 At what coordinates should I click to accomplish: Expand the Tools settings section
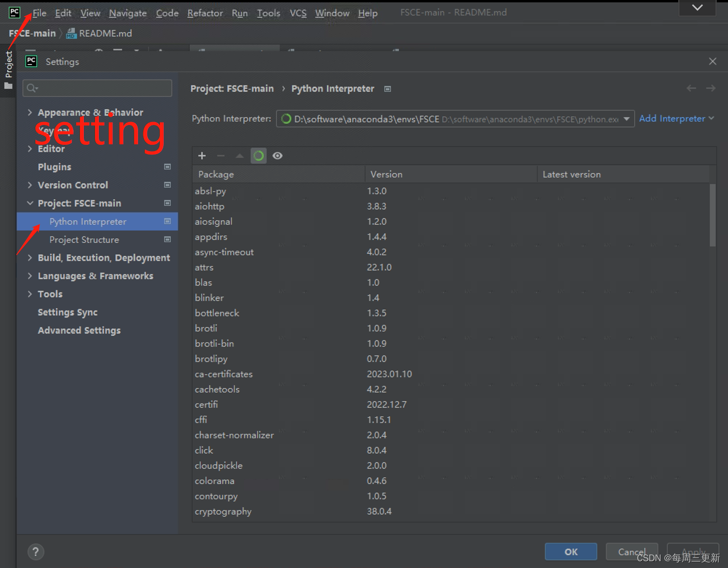30,294
